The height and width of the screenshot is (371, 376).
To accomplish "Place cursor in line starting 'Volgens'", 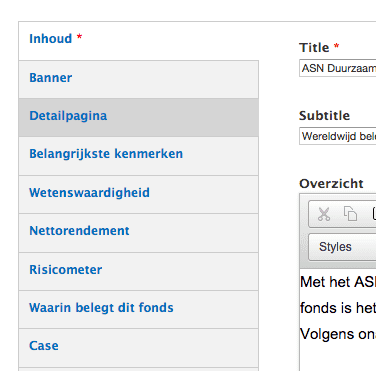I will [338, 334].
